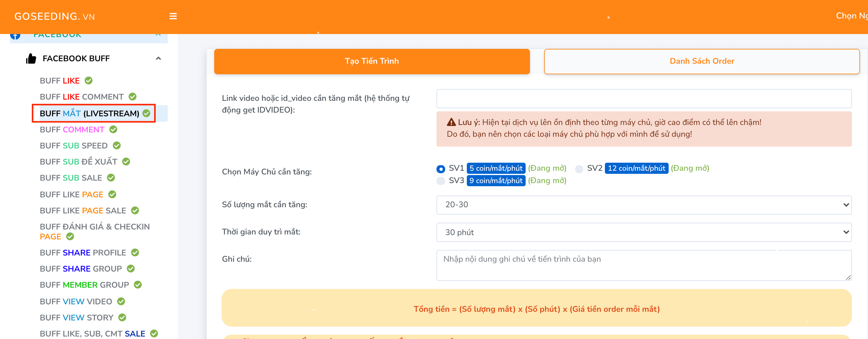Click the 12 coin/mắt/phút price badge

pyautogui.click(x=636, y=168)
